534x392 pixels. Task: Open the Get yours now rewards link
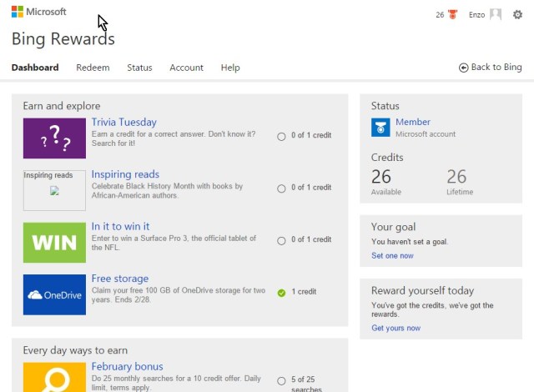(x=395, y=328)
